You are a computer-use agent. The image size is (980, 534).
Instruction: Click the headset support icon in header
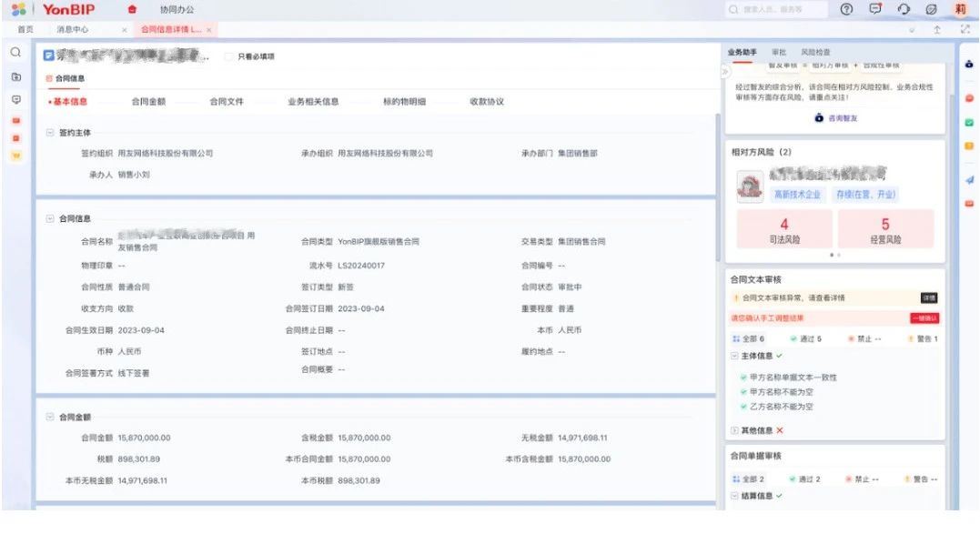pos(904,9)
